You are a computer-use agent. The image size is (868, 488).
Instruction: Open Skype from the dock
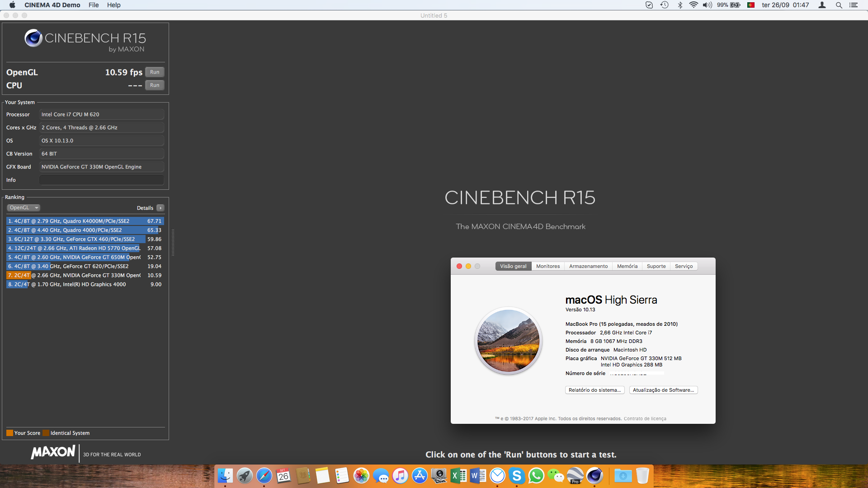(517, 475)
